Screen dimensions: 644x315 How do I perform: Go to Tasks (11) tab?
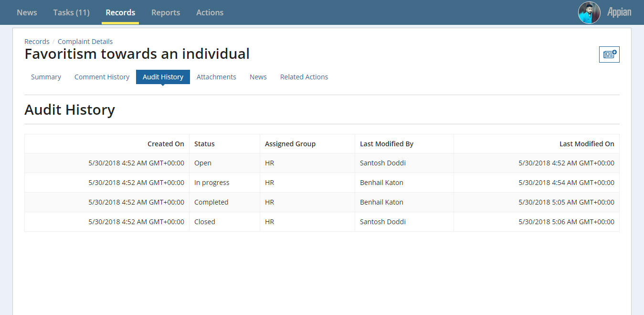[71, 12]
